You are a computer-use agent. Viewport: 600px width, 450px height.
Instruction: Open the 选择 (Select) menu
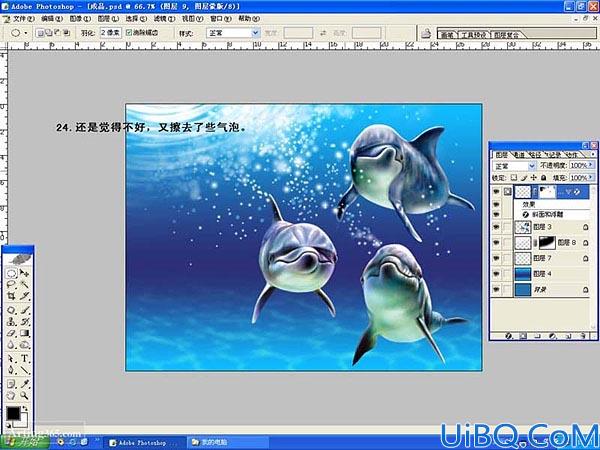136,18
